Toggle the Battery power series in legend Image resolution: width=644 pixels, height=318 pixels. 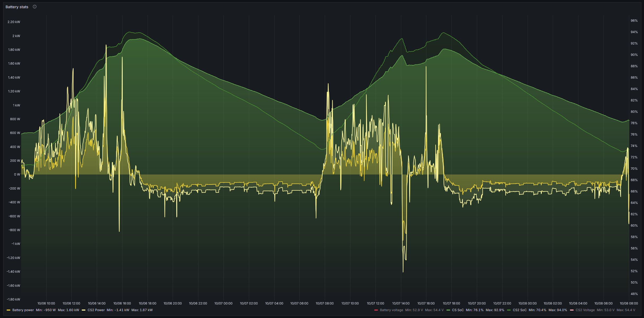click(23, 310)
